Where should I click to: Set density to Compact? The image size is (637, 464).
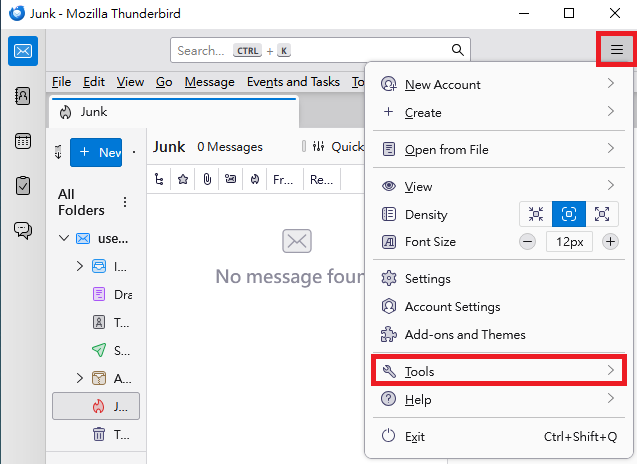click(x=536, y=214)
